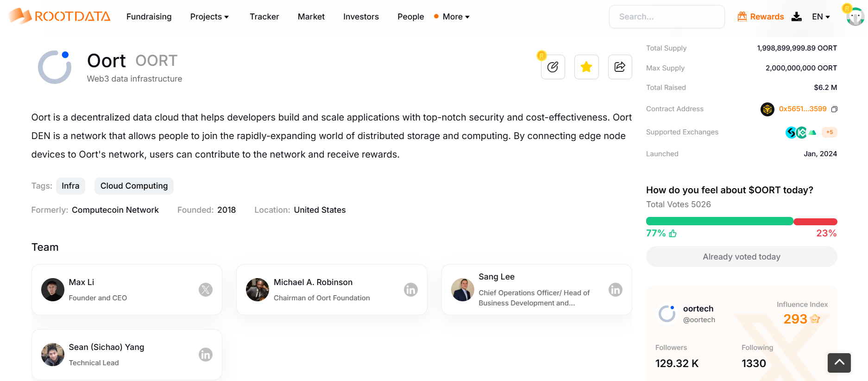Click the red 23% vote bar
This screenshot has width=868, height=381.
click(x=815, y=222)
